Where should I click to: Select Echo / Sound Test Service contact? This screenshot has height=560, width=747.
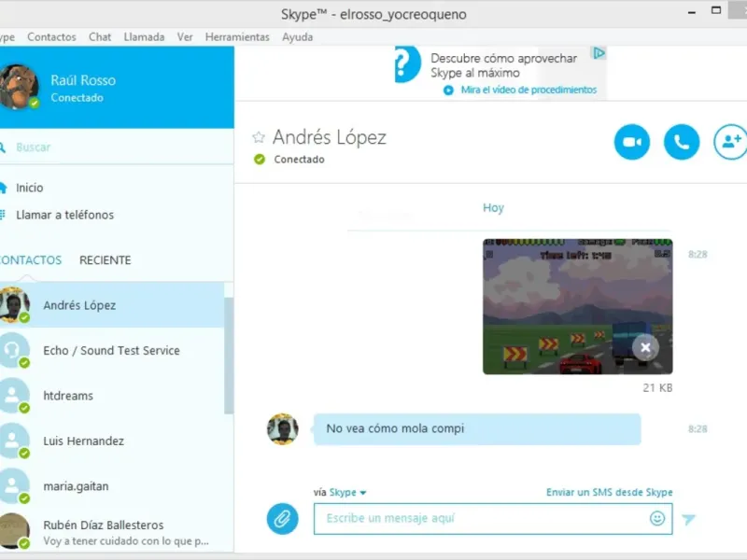[x=112, y=351]
